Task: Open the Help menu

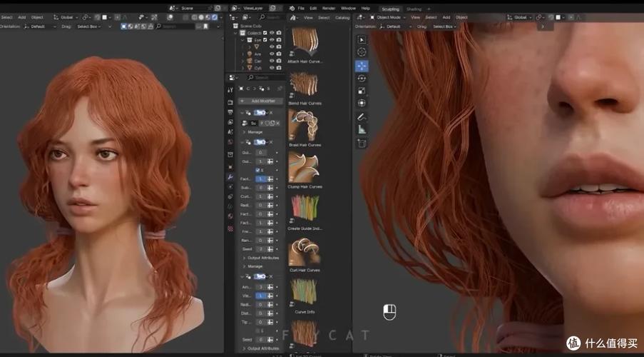Action: pyautogui.click(x=366, y=9)
